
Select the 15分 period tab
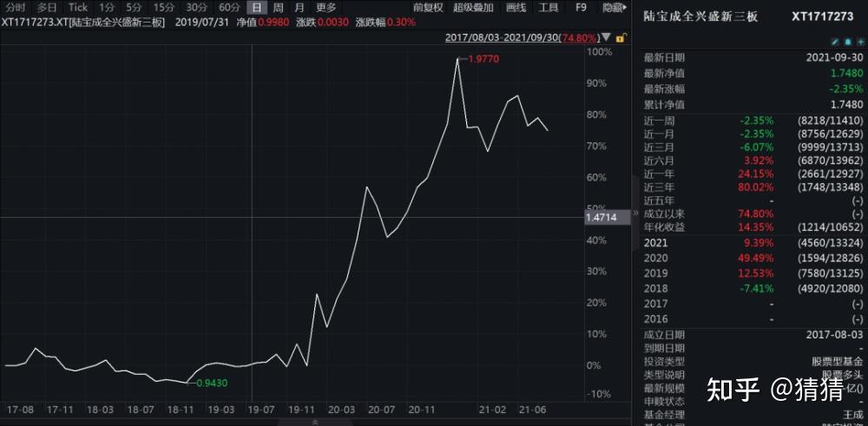(163, 8)
